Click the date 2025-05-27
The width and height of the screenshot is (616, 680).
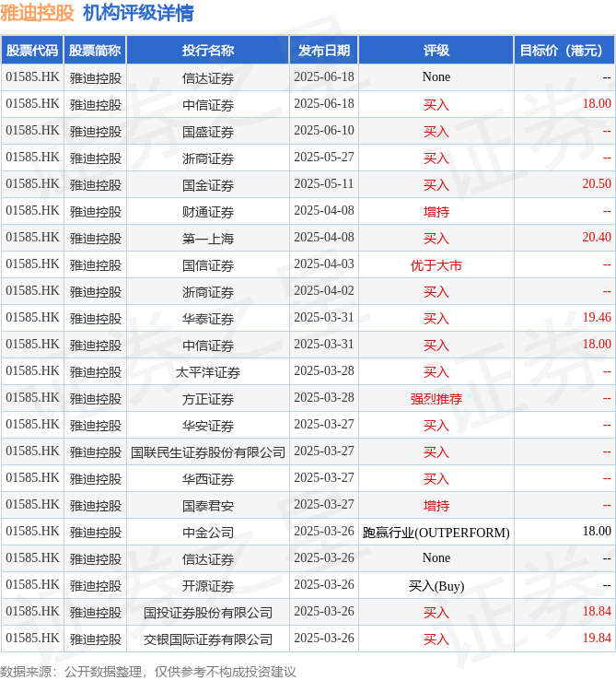(324, 157)
